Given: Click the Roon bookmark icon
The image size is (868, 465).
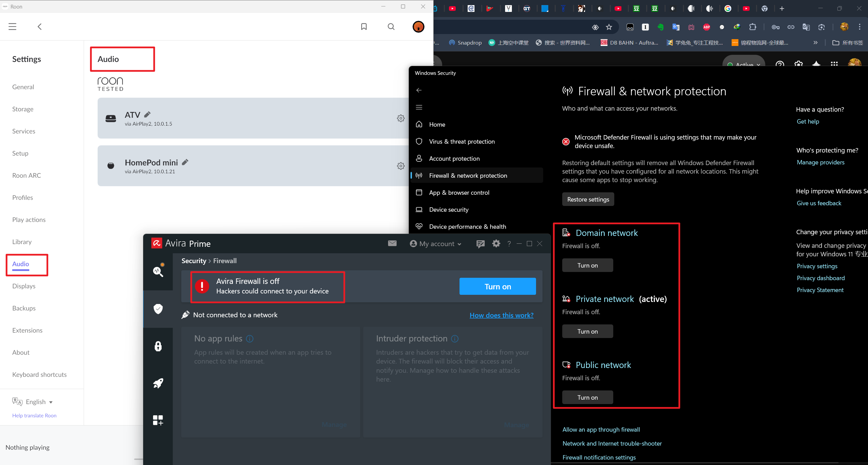Looking at the screenshot, I should pyautogui.click(x=364, y=27).
